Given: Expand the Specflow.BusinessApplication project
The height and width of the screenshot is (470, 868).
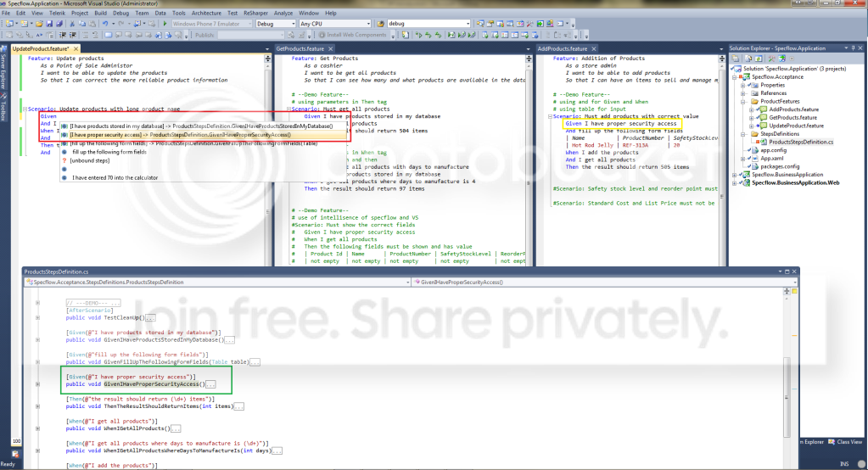Looking at the screenshot, I should (735, 175).
